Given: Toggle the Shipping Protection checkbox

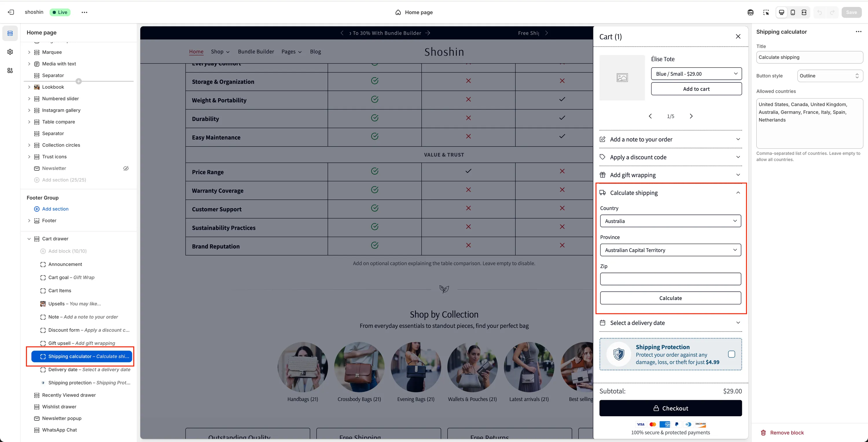Looking at the screenshot, I should pyautogui.click(x=731, y=354).
